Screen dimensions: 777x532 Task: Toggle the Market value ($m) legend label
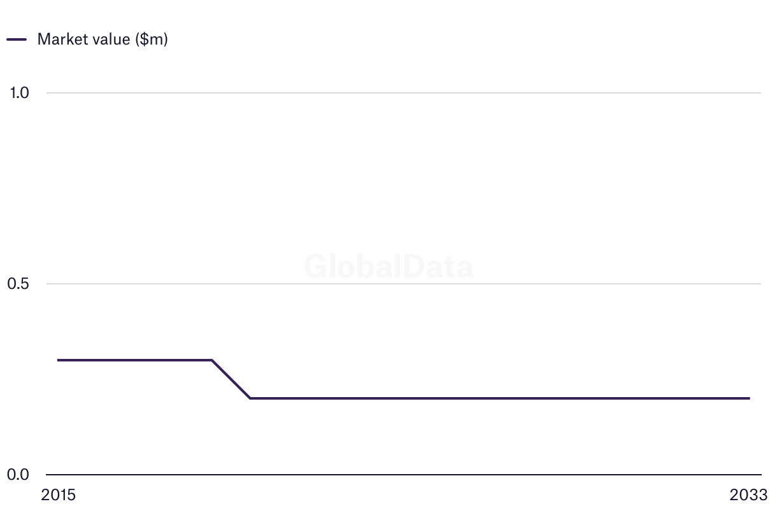103,39
